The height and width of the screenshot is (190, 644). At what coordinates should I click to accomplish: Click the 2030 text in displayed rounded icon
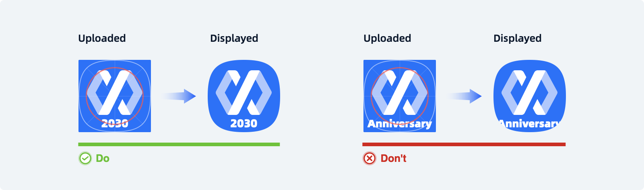pyautogui.click(x=244, y=123)
